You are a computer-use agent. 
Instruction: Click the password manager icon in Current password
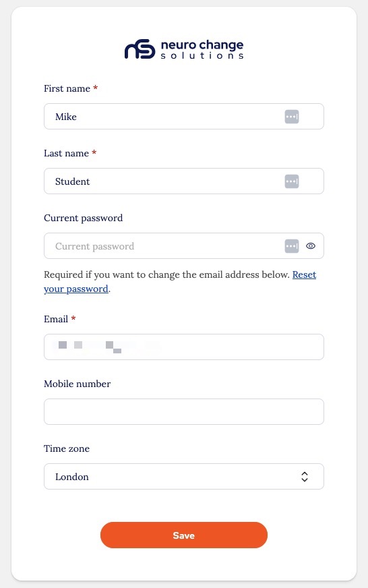click(292, 246)
